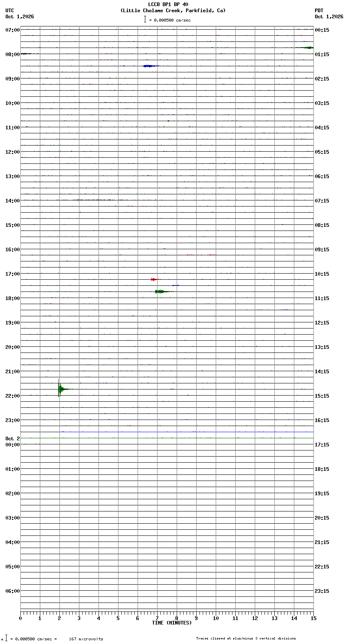The height and width of the screenshot is (644, 346).
Task: Click the '01:15' PDT row label
Action: tap(322, 54)
